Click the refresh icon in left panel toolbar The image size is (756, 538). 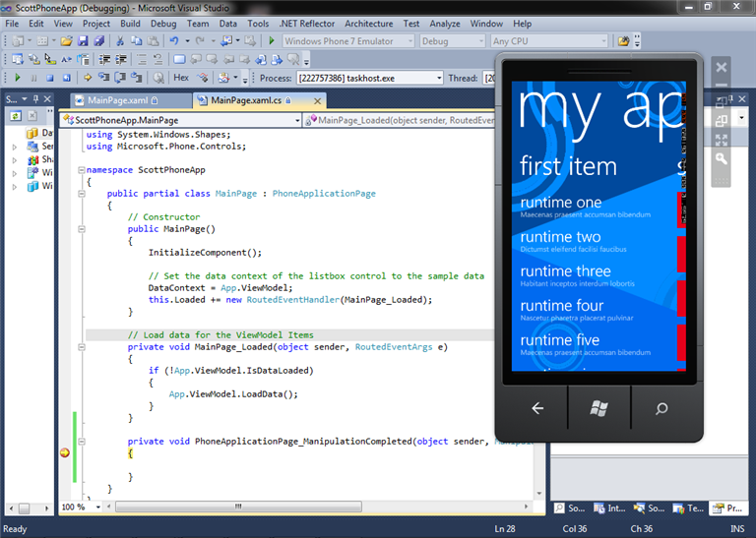(x=16, y=116)
